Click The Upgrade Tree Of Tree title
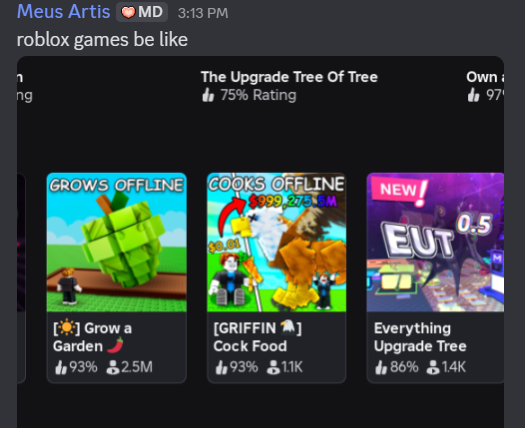The width and height of the screenshot is (525, 428). (x=289, y=77)
